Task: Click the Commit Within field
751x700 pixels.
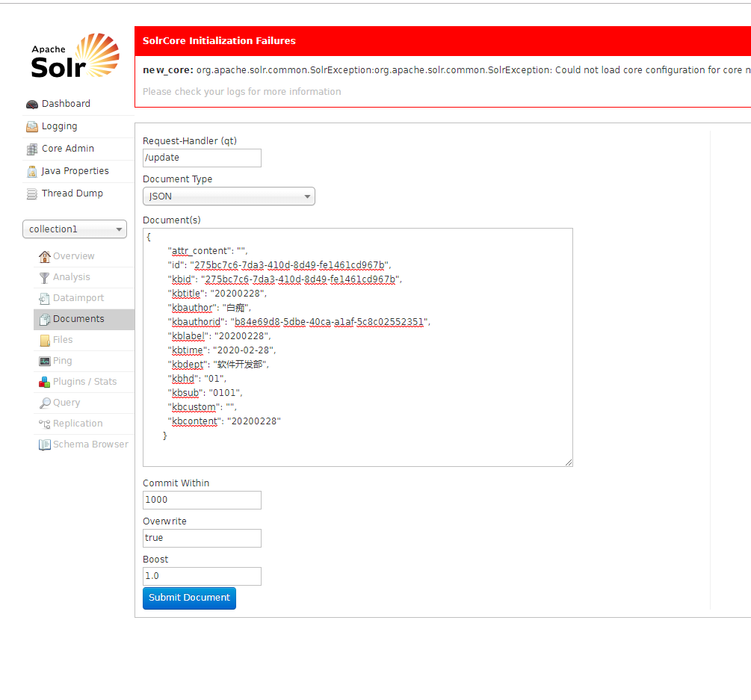Action: (x=202, y=500)
